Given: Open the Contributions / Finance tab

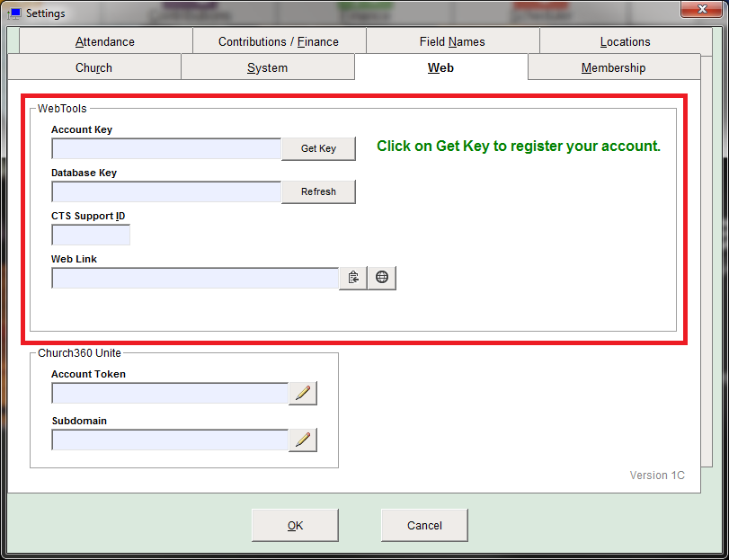Looking at the screenshot, I should pyautogui.click(x=279, y=41).
